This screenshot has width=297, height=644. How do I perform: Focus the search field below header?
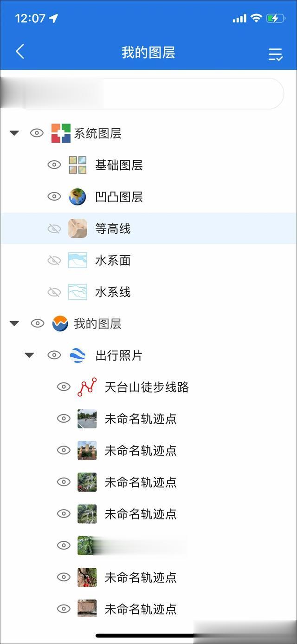[148, 93]
